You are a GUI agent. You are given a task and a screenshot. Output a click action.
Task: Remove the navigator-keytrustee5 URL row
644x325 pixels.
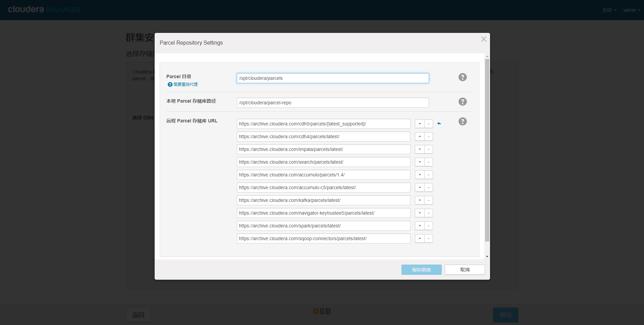tap(429, 213)
